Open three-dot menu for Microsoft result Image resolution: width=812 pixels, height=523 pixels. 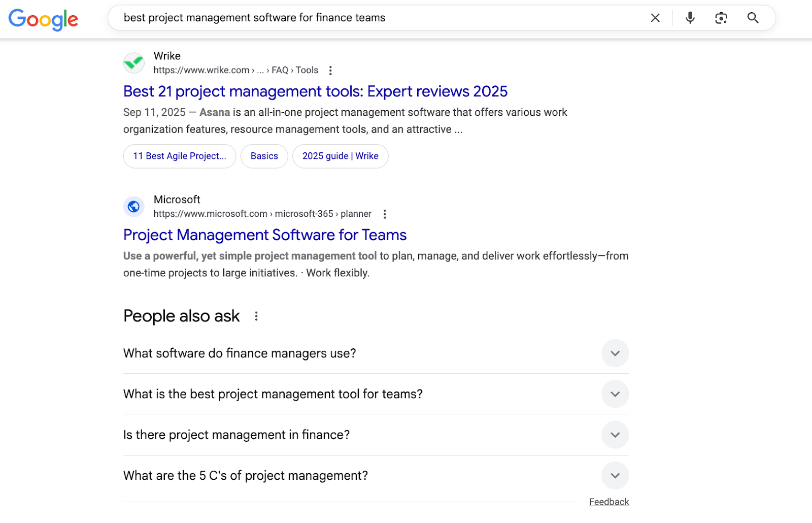coord(385,214)
